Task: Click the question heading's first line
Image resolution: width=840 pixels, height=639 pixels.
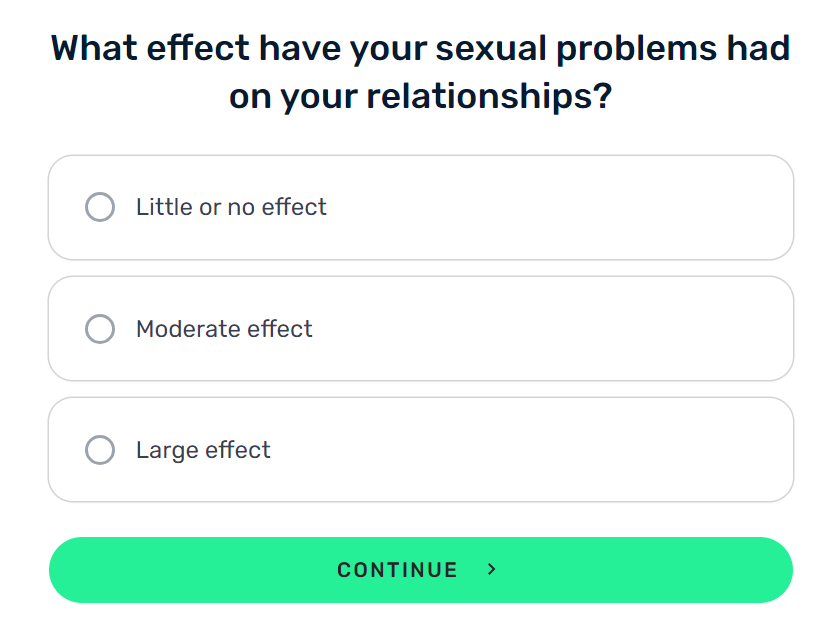Action: point(421,48)
